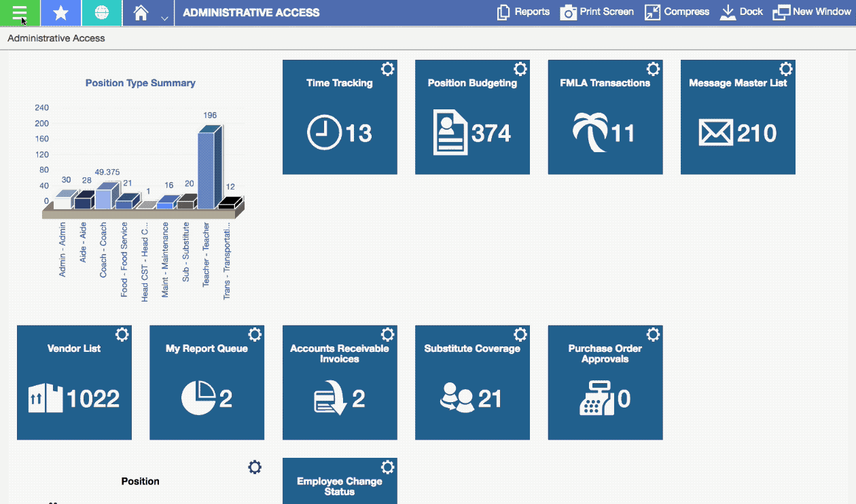856x504 pixels.
Task: Click the Coach bar in the chart
Action: (x=107, y=197)
